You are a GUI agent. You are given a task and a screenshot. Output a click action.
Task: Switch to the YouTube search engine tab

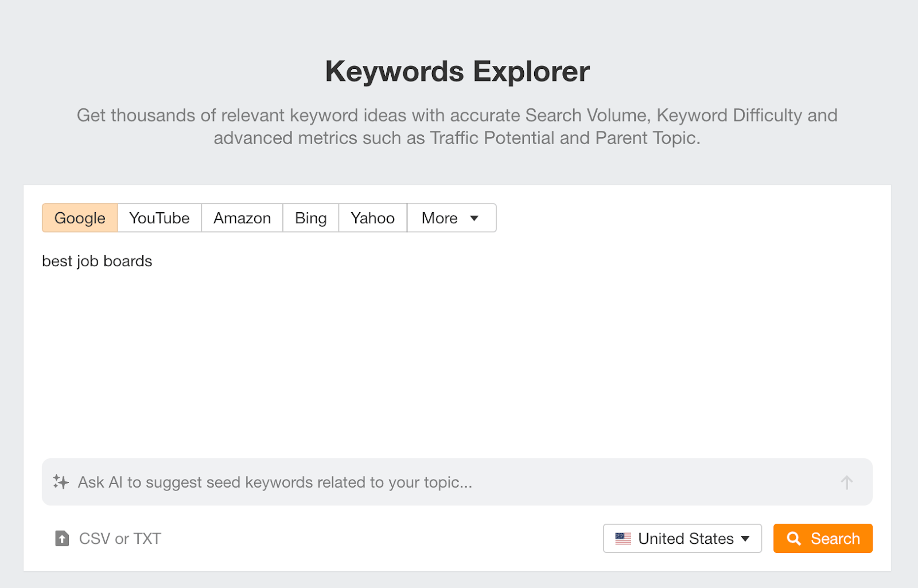[x=159, y=218]
